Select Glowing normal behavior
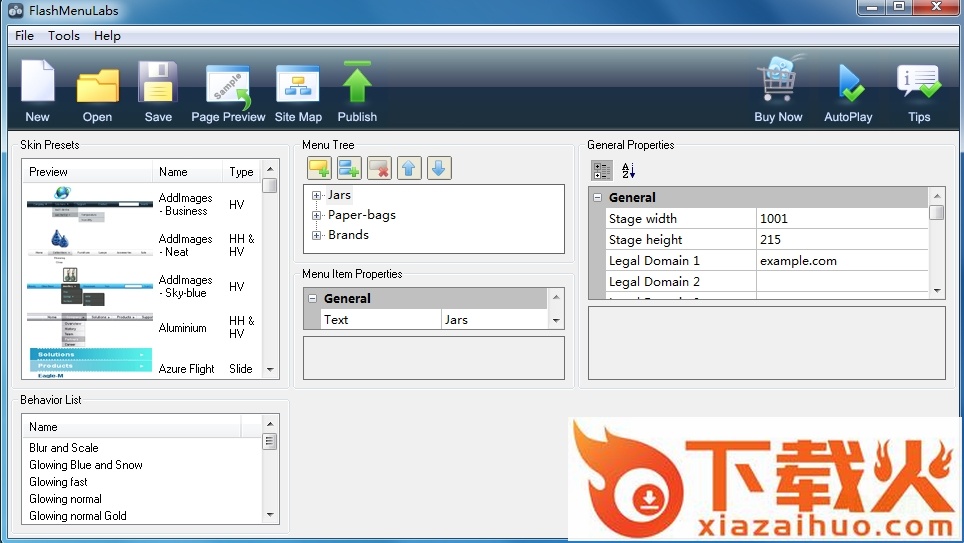The height and width of the screenshot is (543, 964). [65, 499]
